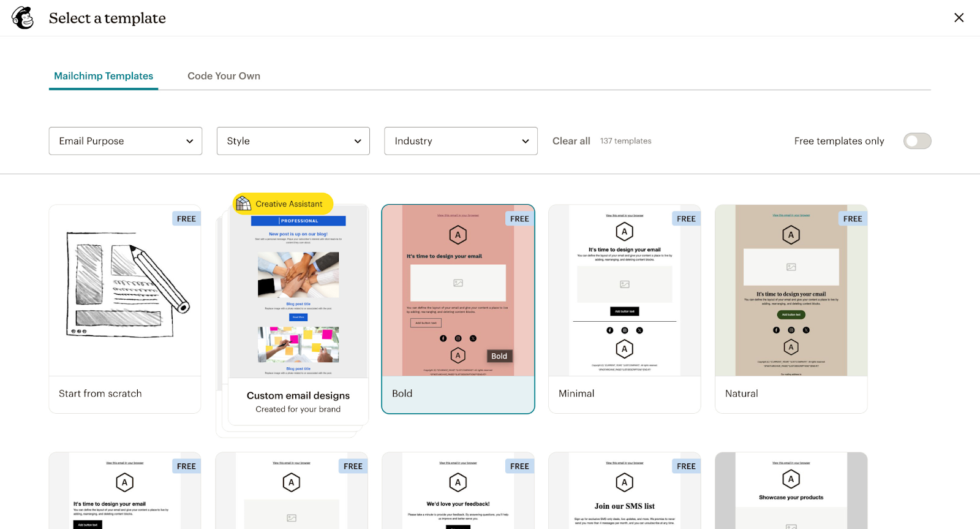
Task: Click image placeholder icon in Bold preview
Action: pos(458,283)
